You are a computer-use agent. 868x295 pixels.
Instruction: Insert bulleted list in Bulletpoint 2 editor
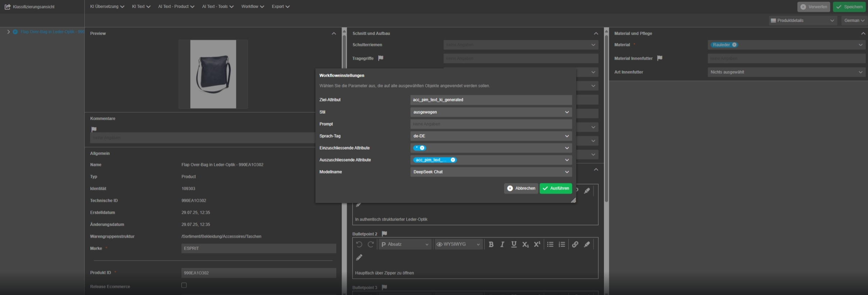(x=550, y=244)
